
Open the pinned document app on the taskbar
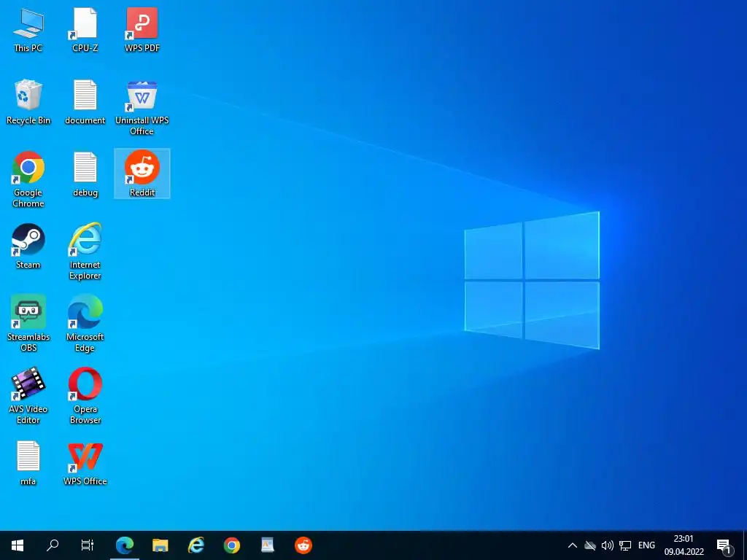(x=268, y=545)
